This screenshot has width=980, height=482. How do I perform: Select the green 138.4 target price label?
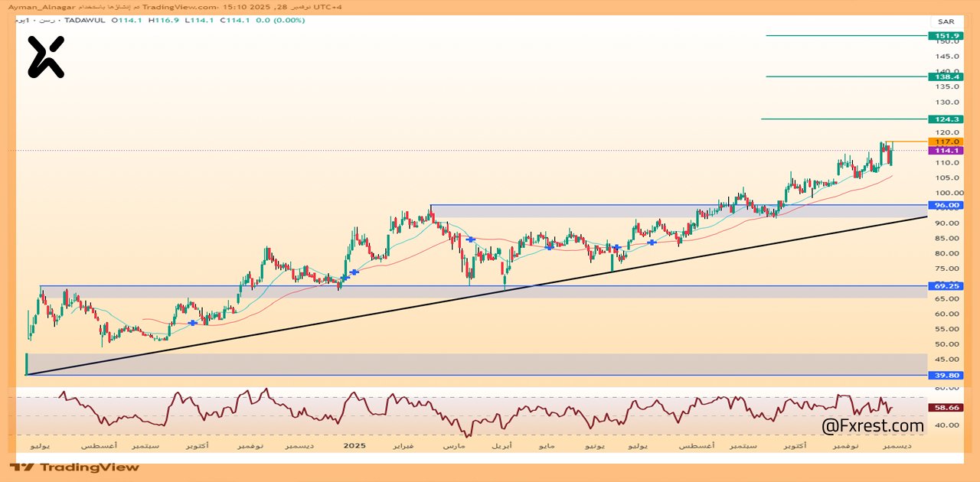pyautogui.click(x=944, y=77)
